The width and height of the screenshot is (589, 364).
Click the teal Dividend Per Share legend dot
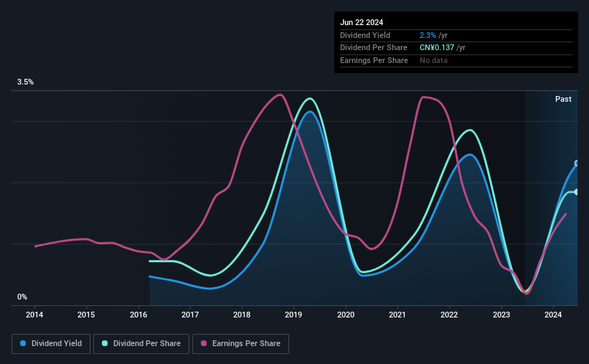(105, 343)
